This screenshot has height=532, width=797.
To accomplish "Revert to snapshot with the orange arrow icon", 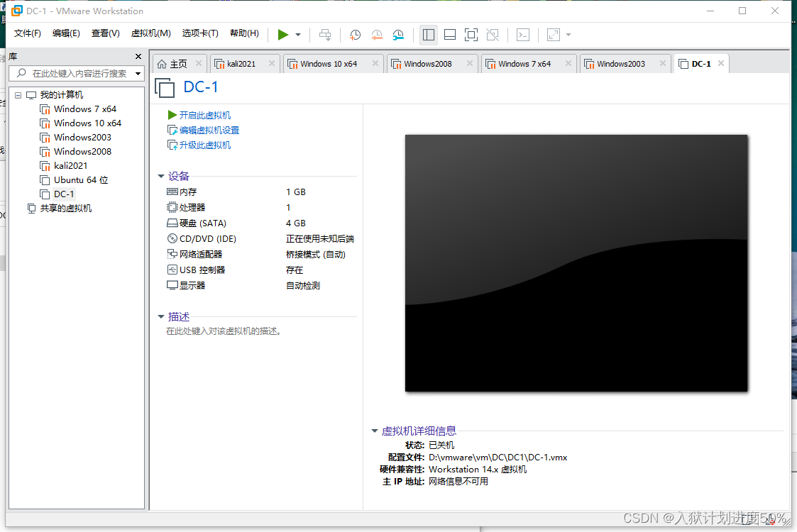I will 376,34.
